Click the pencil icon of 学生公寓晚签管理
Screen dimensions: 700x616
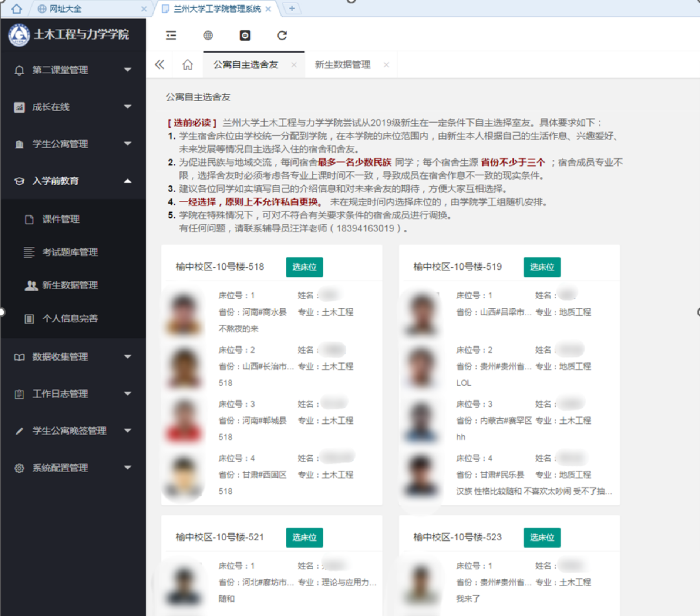[19, 431]
